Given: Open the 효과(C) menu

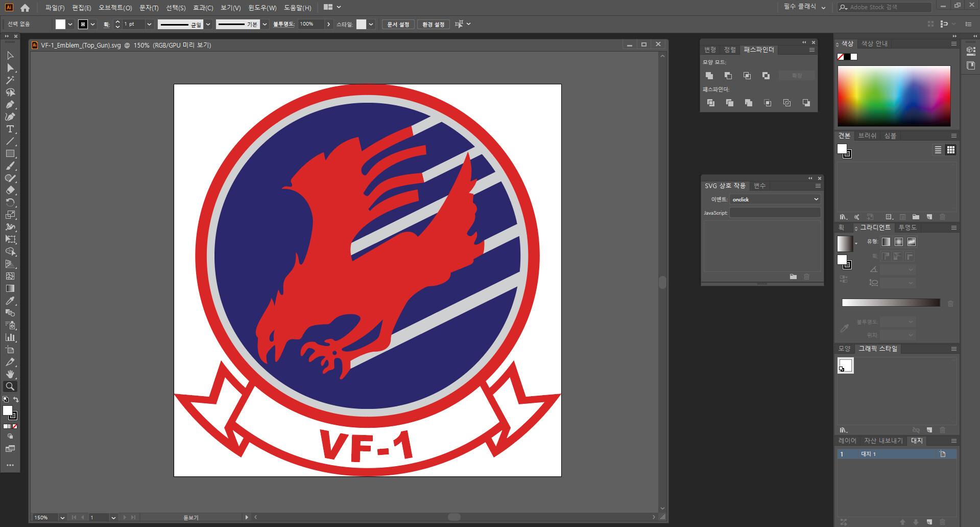Looking at the screenshot, I should [x=203, y=8].
